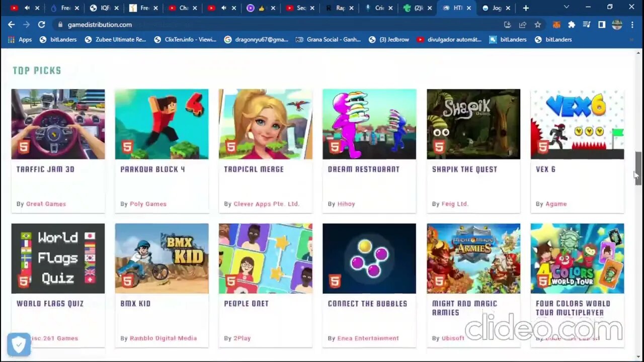Open the Dream Restaurant game image

tap(369, 124)
